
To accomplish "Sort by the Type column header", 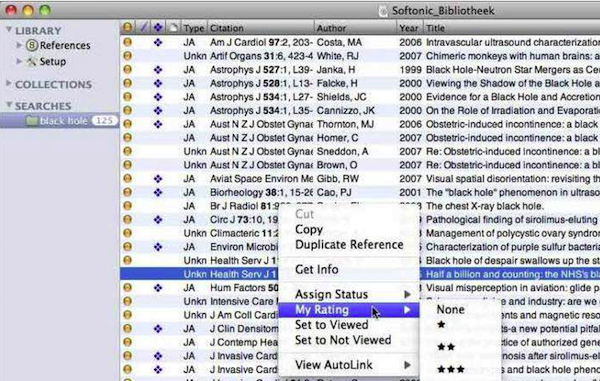I will coord(194,28).
